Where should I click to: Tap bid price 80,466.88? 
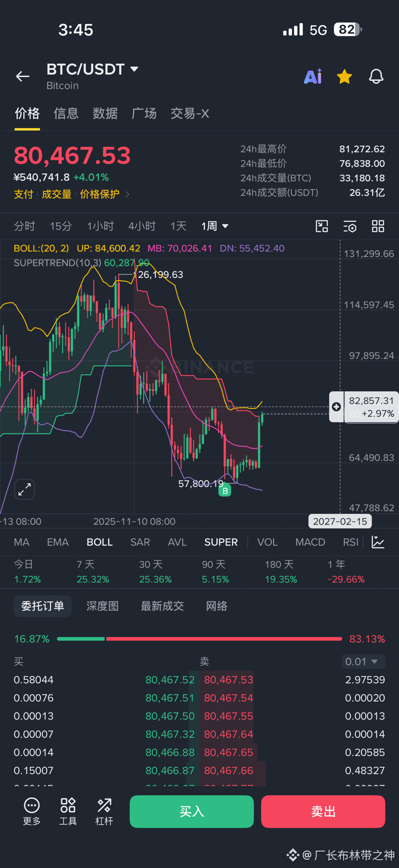coord(170,752)
